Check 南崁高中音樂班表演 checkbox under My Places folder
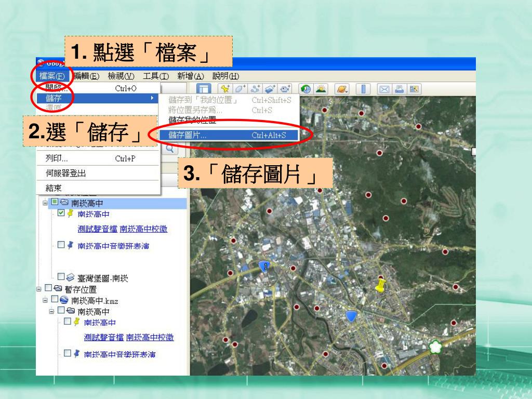 [x=61, y=244]
